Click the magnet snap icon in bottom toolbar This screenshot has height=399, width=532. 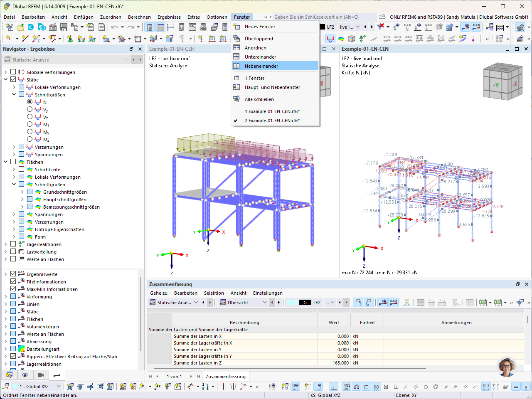(x=356, y=387)
